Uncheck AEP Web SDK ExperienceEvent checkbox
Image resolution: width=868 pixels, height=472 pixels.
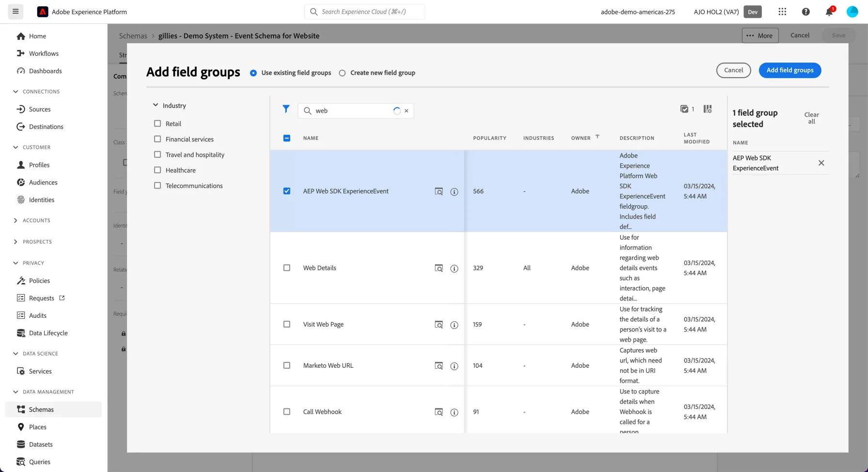287,191
